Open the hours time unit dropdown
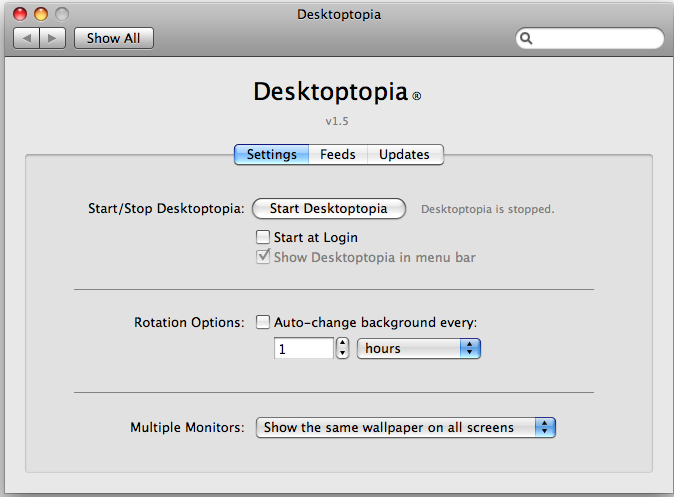 point(419,348)
